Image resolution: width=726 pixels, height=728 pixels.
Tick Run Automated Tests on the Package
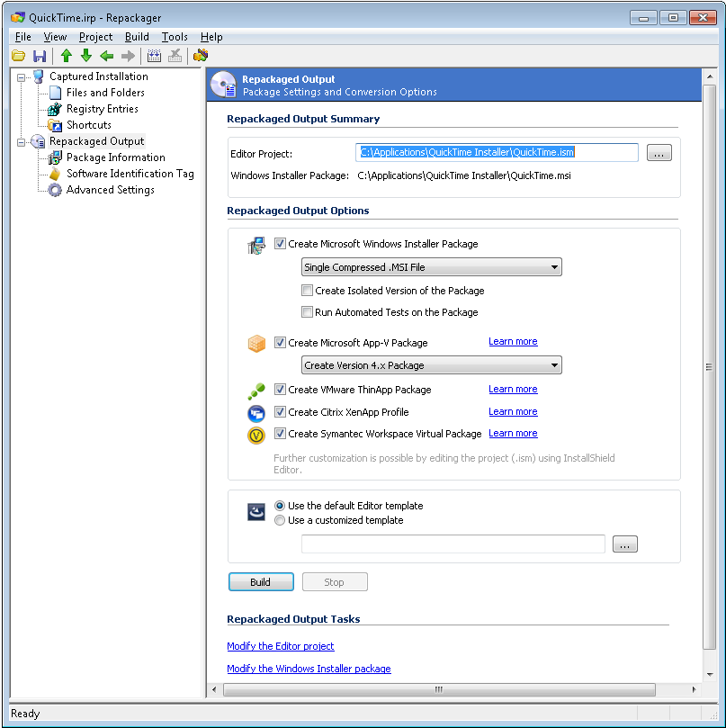coord(308,312)
